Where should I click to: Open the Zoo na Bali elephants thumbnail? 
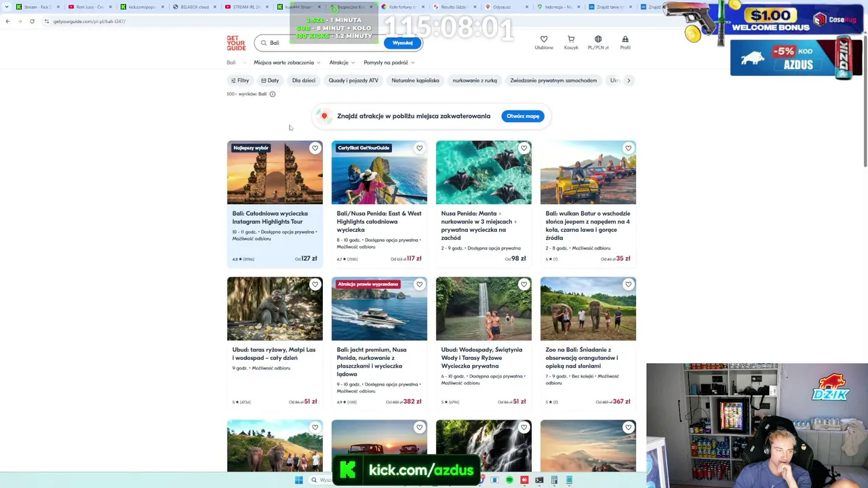(x=588, y=308)
